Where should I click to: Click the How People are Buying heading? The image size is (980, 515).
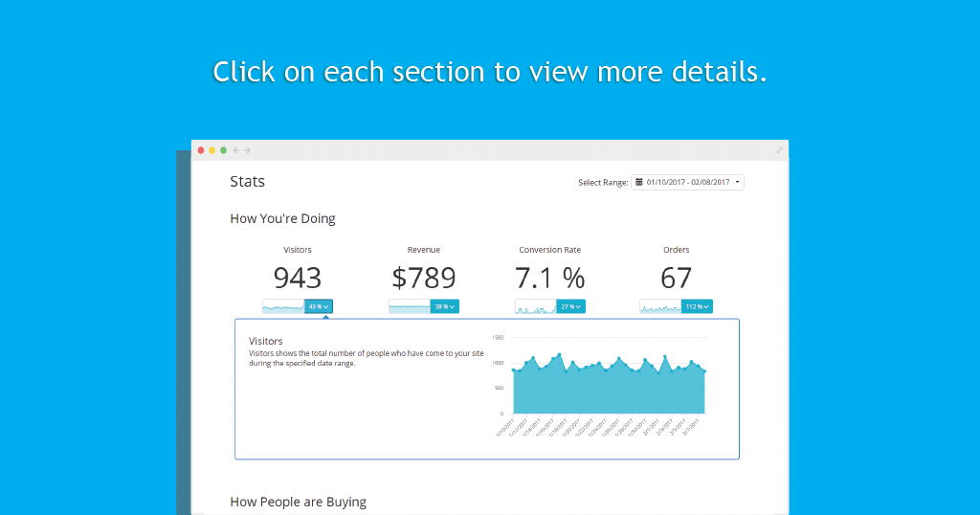(299, 502)
